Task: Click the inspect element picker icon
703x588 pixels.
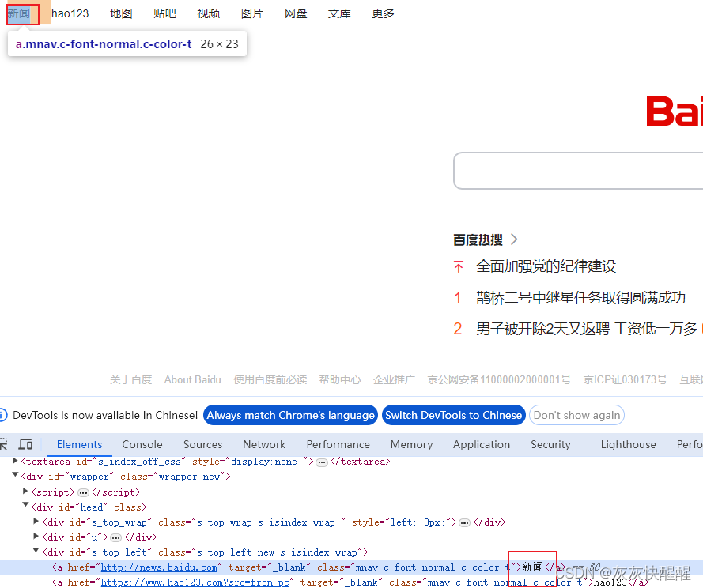Action: pos(4,444)
